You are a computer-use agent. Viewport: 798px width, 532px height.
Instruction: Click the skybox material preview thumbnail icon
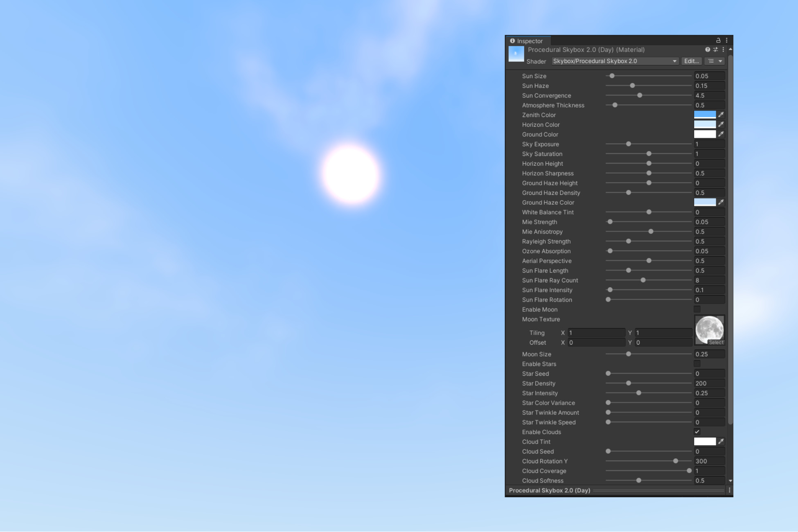516,54
